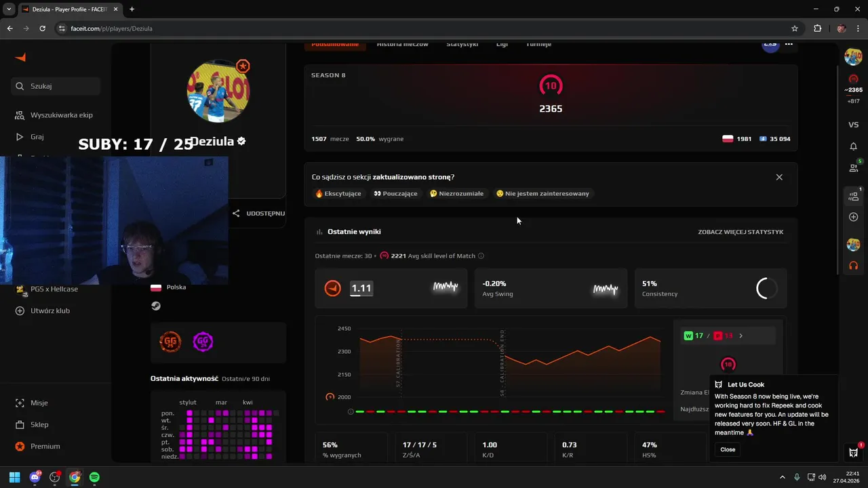The width and height of the screenshot is (868, 488).
Task: Click the verified badge next to Deziula
Action: tap(241, 141)
